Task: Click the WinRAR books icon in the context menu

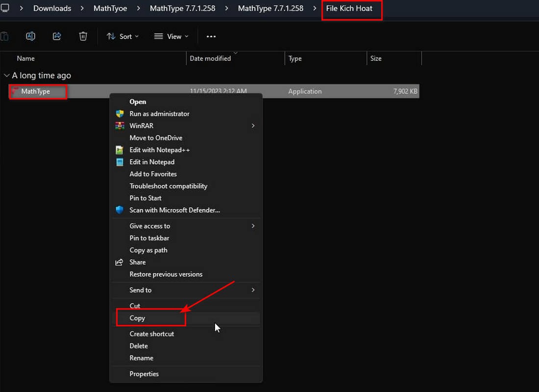Action: pyautogui.click(x=120, y=126)
